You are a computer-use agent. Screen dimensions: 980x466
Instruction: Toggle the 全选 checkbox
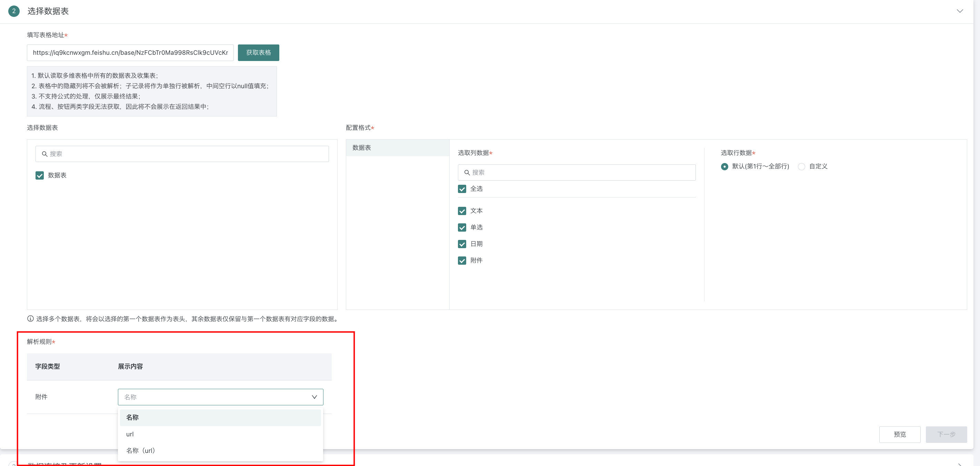(462, 189)
